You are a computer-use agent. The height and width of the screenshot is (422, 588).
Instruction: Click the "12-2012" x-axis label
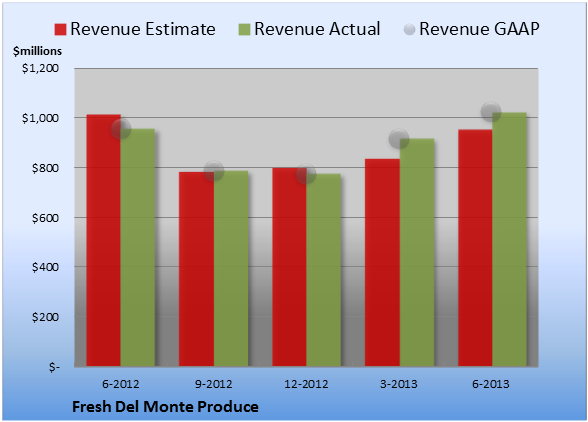tap(306, 384)
